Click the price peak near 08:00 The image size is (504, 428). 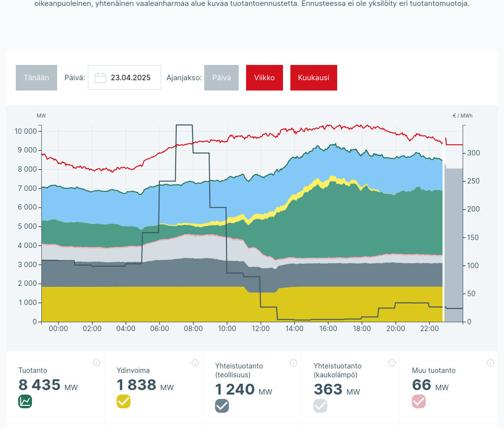coord(184,125)
